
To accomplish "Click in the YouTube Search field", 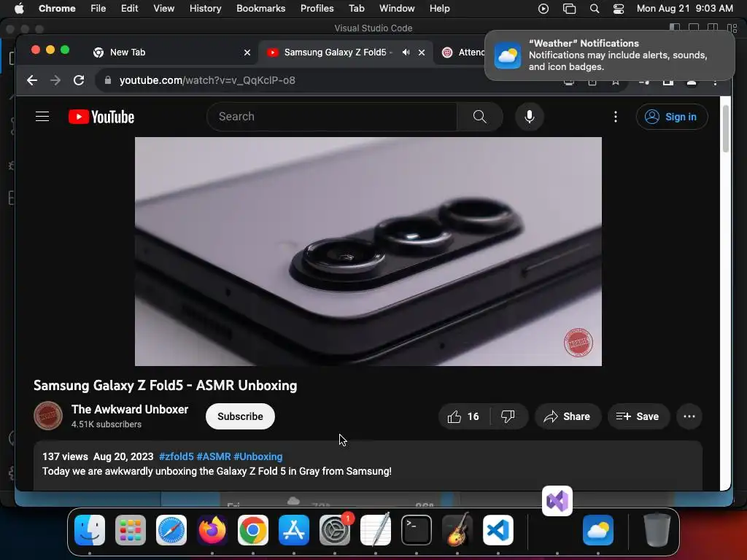I will point(332,117).
